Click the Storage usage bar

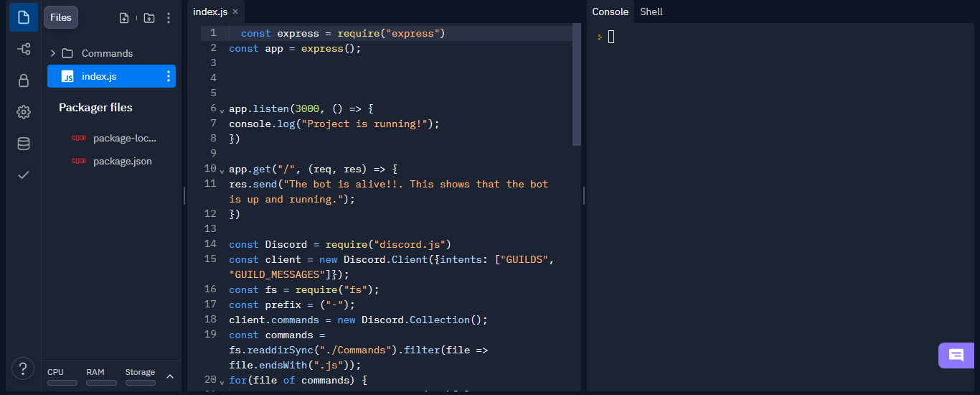click(x=141, y=383)
